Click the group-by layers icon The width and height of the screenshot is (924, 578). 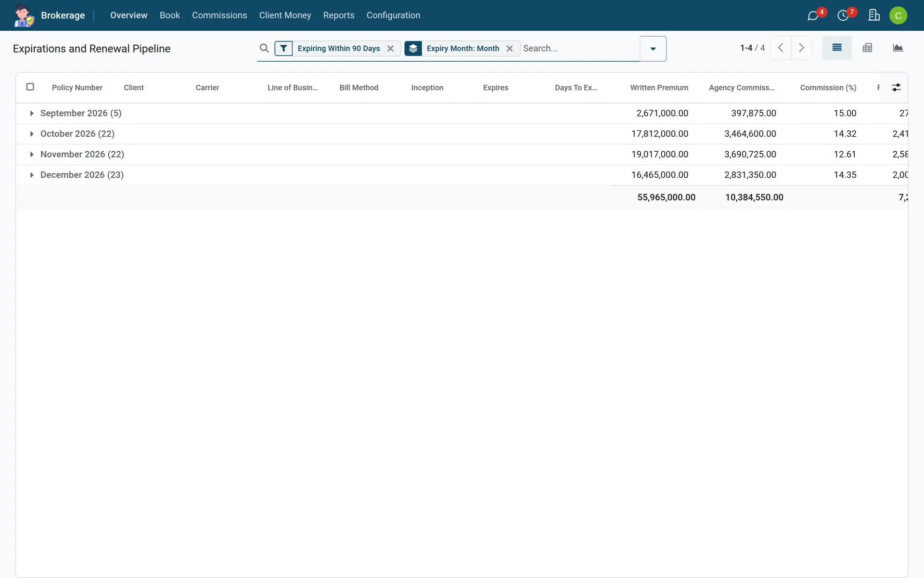(413, 48)
